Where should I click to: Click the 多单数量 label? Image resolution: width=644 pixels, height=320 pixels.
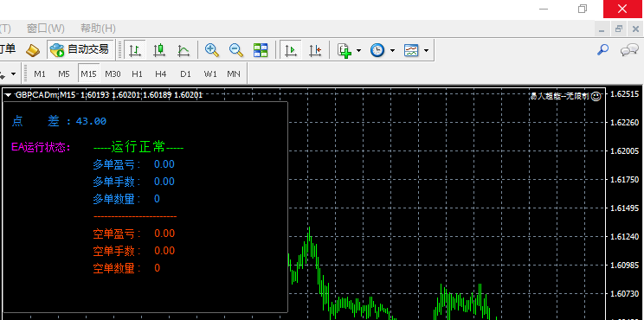coord(117,199)
